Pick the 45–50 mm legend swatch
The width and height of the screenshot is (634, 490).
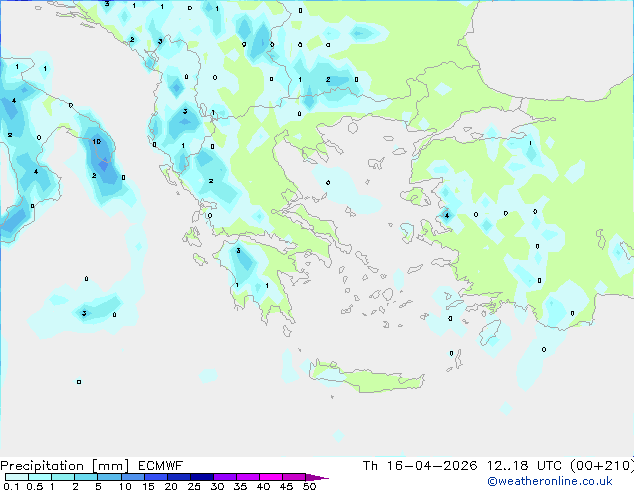point(294,477)
